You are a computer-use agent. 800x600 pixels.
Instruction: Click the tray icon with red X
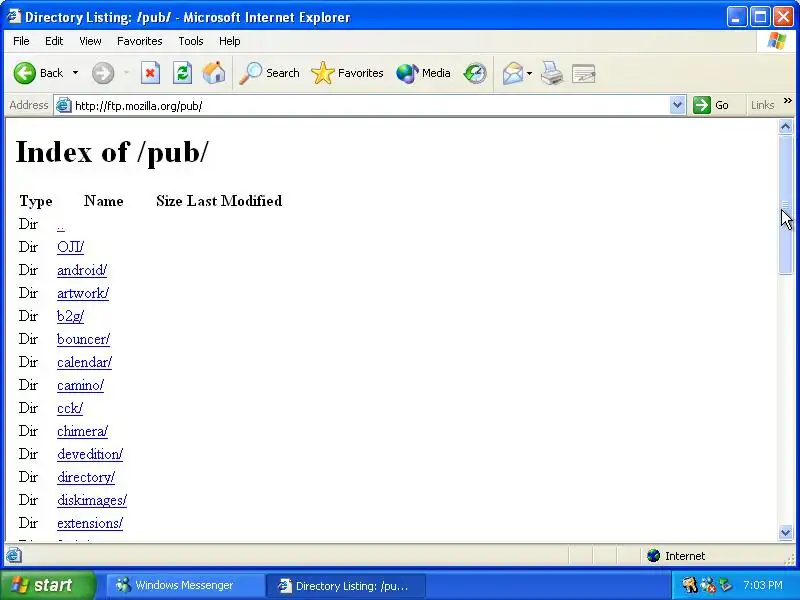coord(708,585)
